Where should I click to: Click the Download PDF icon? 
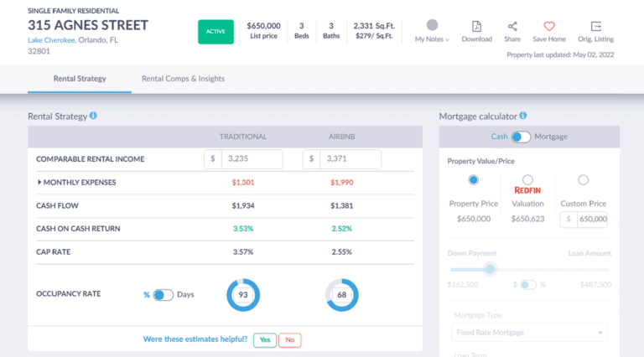[x=476, y=26]
